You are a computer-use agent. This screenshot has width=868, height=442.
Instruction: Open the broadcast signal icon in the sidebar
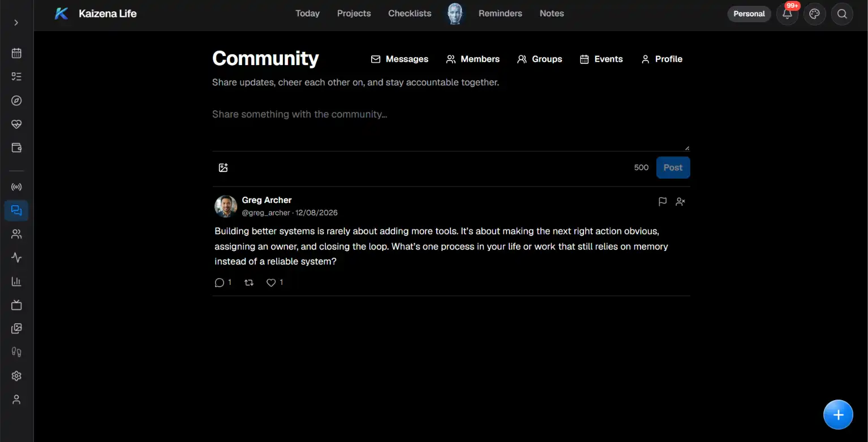click(x=16, y=187)
